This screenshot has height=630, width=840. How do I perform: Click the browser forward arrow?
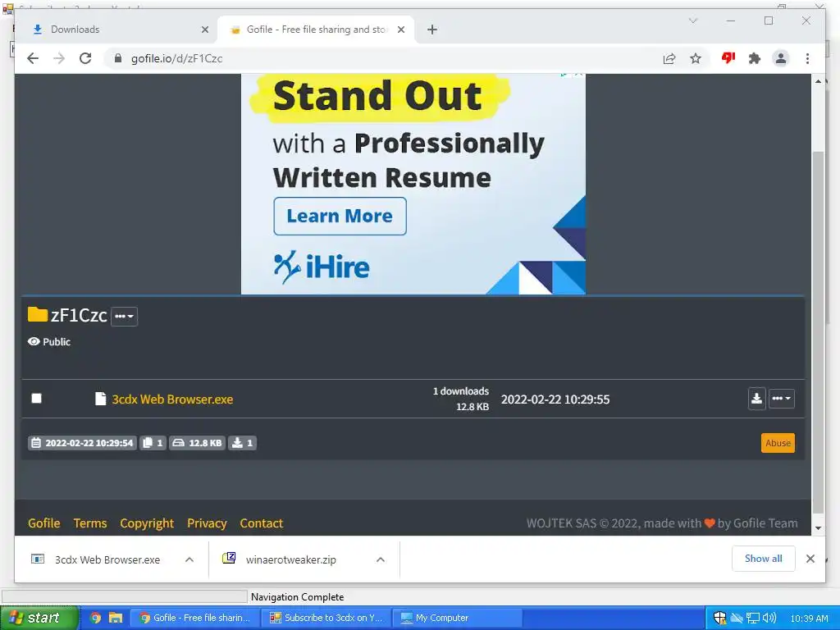click(x=59, y=58)
